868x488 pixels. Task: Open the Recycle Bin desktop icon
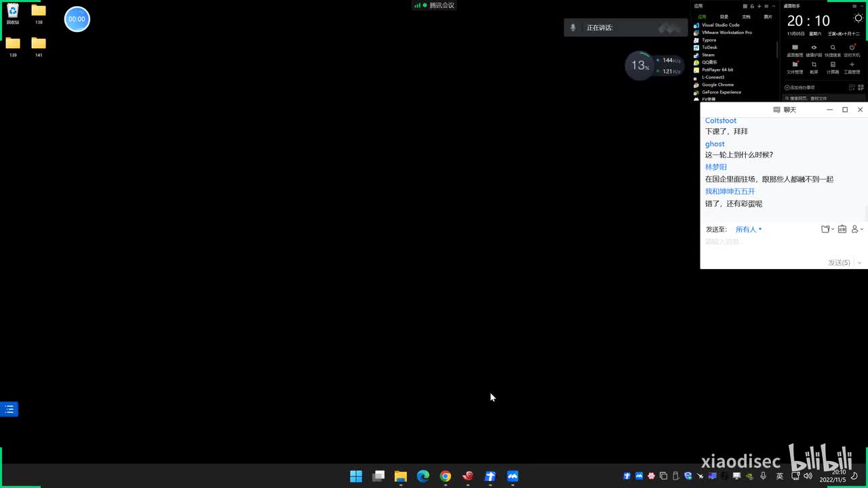13,14
